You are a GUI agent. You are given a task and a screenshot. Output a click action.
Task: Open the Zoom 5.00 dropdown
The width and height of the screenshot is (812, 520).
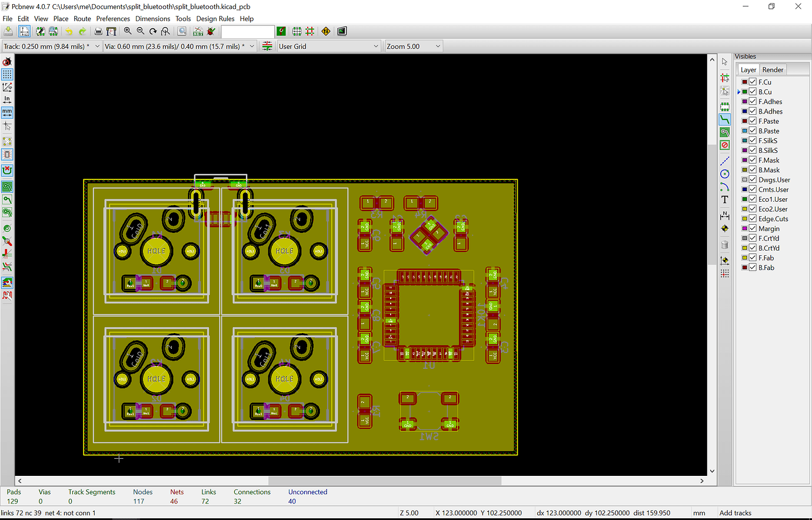coord(437,46)
